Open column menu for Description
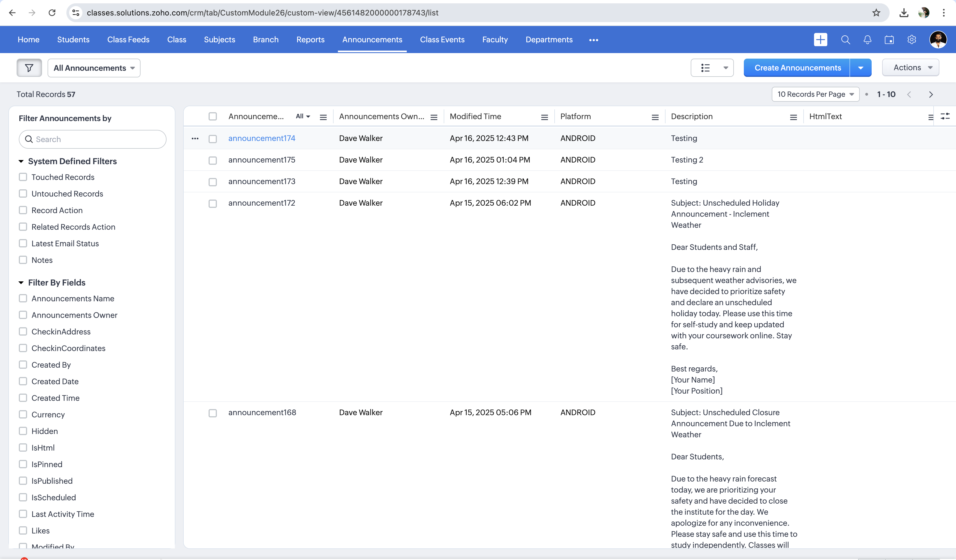956x560 pixels. [x=793, y=117]
